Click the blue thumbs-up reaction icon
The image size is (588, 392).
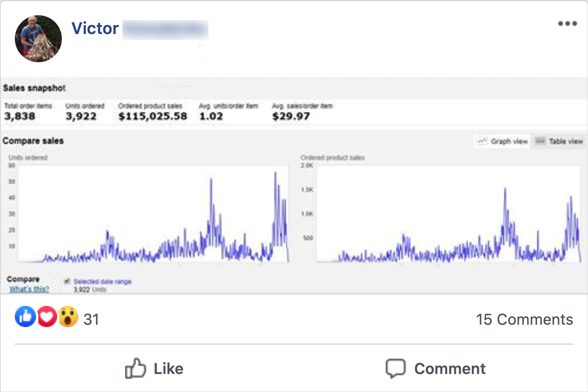coord(25,317)
